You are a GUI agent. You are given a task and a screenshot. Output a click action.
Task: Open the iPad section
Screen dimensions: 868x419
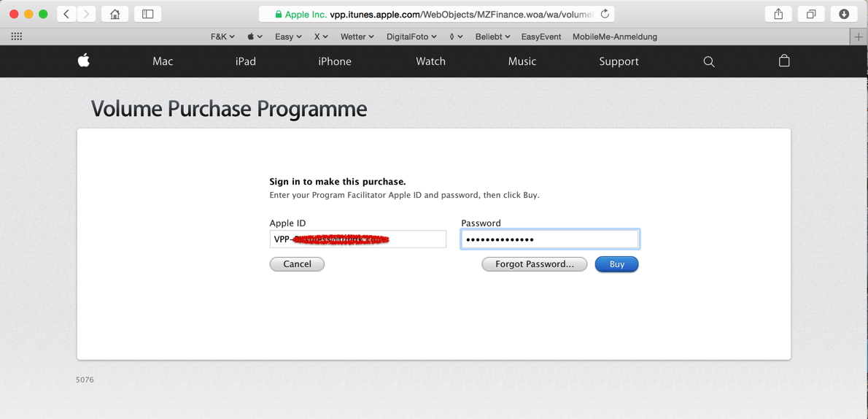(246, 61)
